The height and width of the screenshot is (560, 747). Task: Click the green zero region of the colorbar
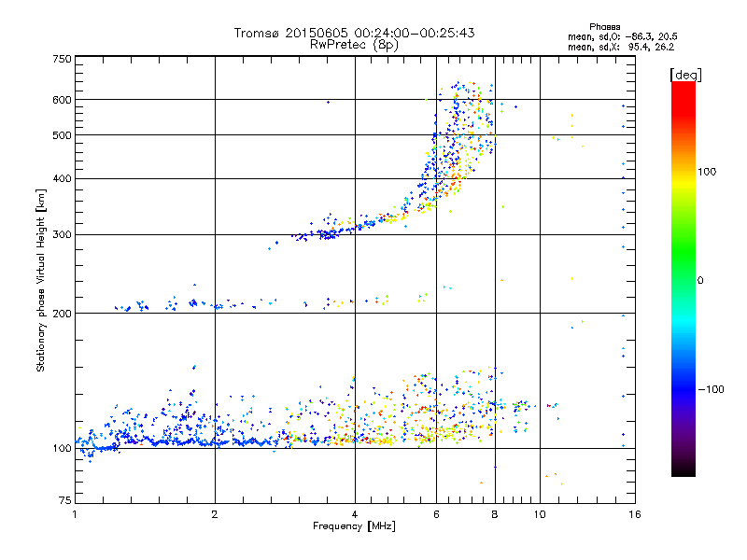[x=684, y=279]
